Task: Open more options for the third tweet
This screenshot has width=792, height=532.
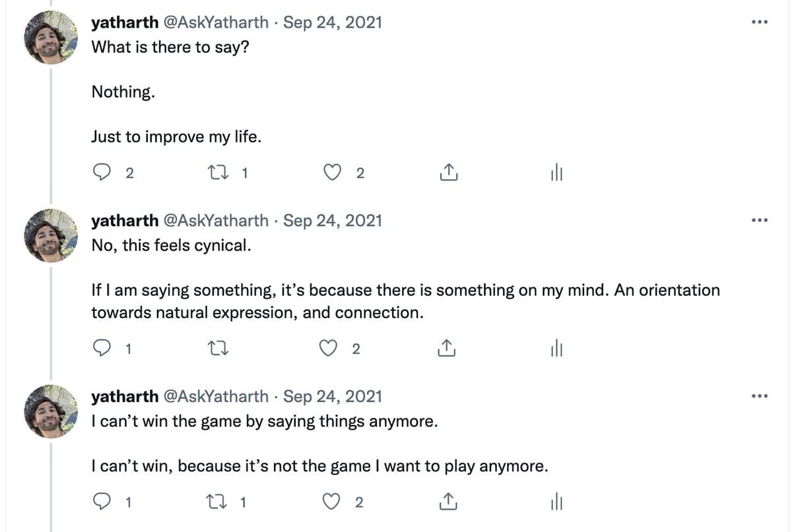Action: pos(760,396)
